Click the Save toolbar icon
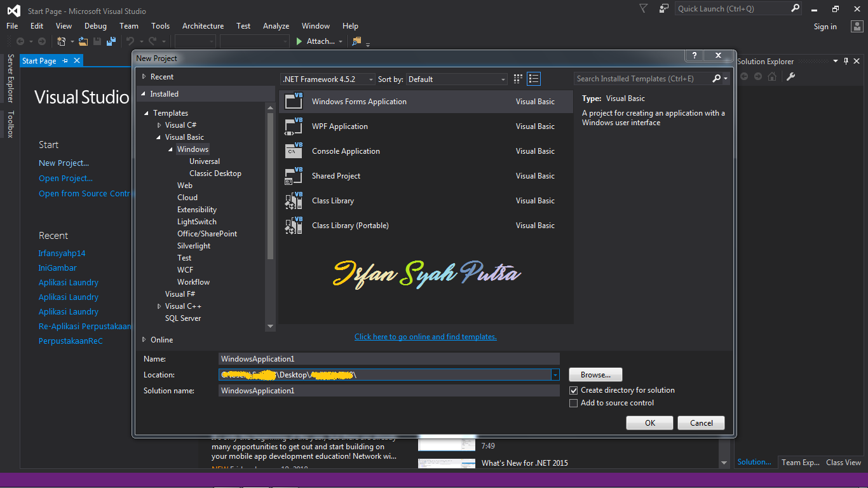Screen dimensions: 868x488 (97, 41)
